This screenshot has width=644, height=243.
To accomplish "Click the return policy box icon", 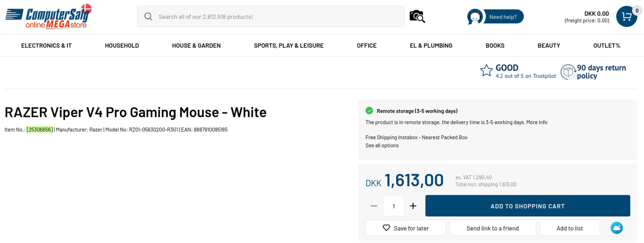I will (x=568, y=72).
